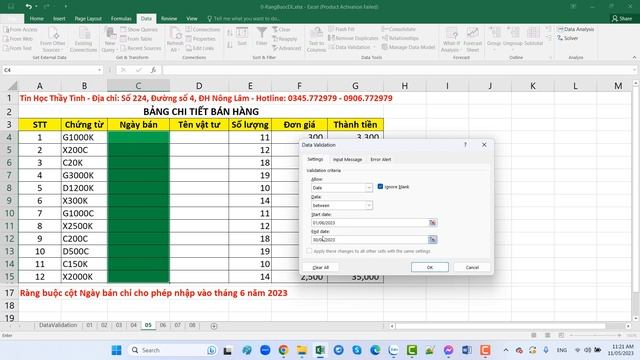Open the Name Box dropdown arrow
The height and width of the screenshot is (360, 640).
pyautogui.click(x=100, y=70)
